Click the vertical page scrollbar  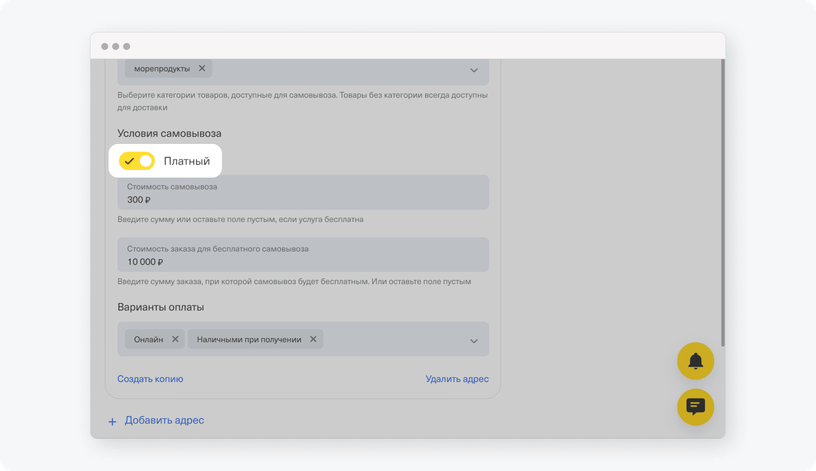pyautogui.click(x=722, y=202)
